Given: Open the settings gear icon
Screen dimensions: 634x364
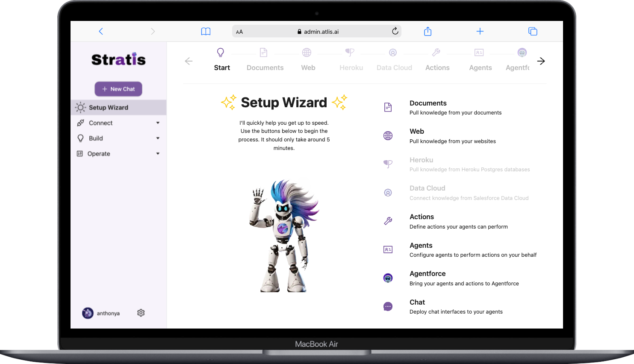Looking at the screenshot, I should tap(141, 313).
